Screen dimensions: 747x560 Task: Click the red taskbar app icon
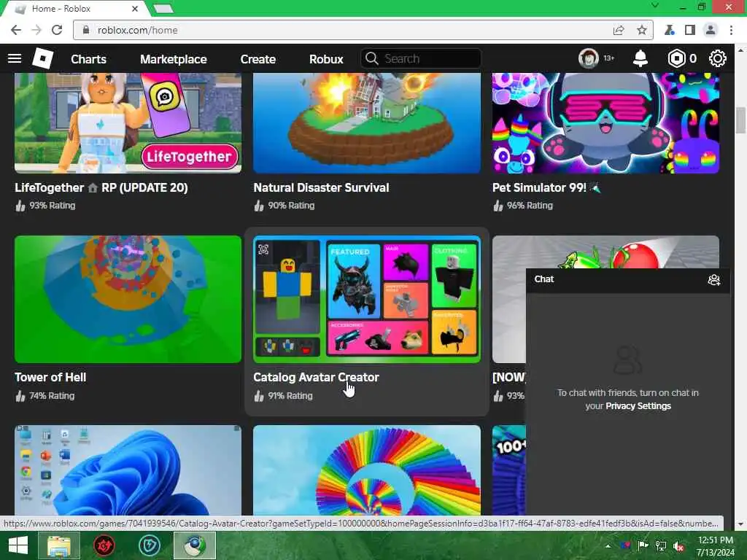click(104, 545)
